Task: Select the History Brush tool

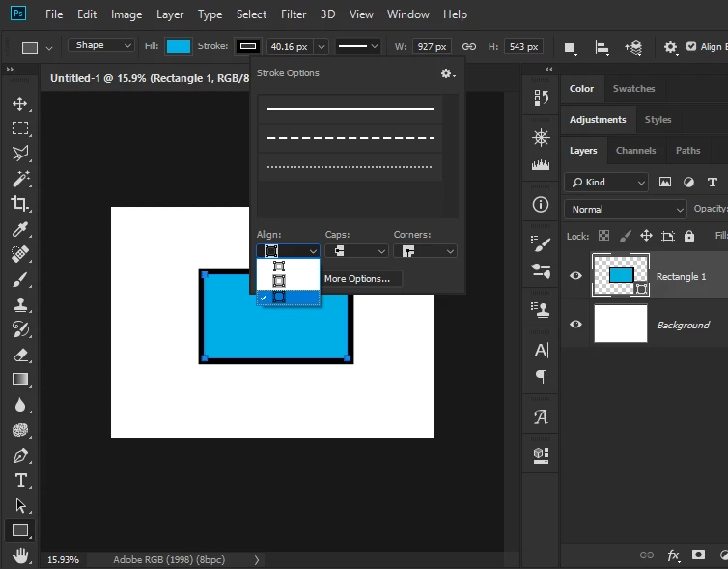Action: point(20,329)
